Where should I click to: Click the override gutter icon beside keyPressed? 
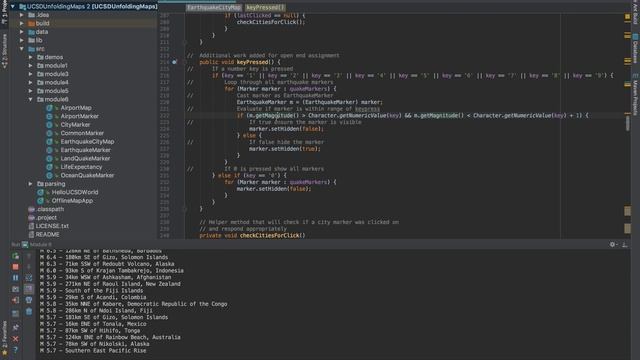click(174, 62)
